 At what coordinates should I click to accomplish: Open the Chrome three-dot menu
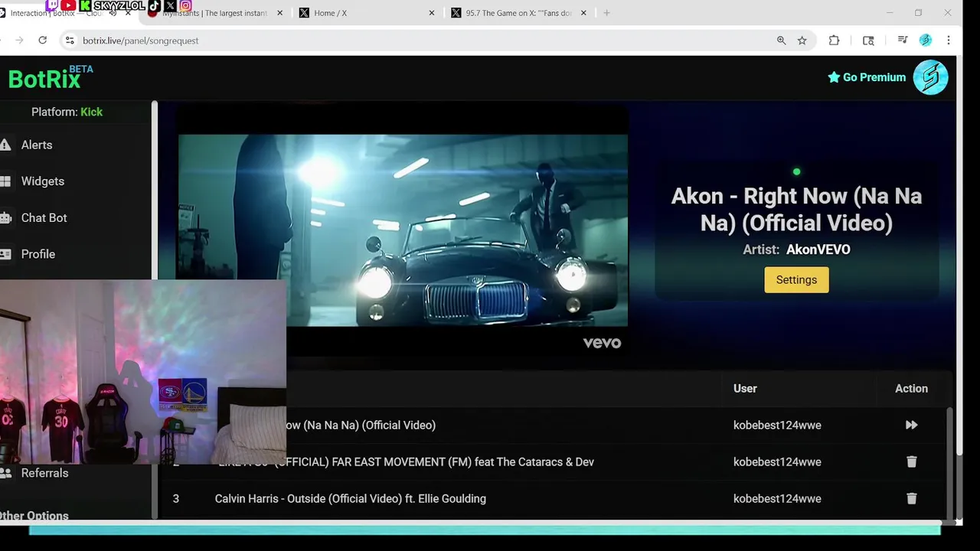coord(949,41)
